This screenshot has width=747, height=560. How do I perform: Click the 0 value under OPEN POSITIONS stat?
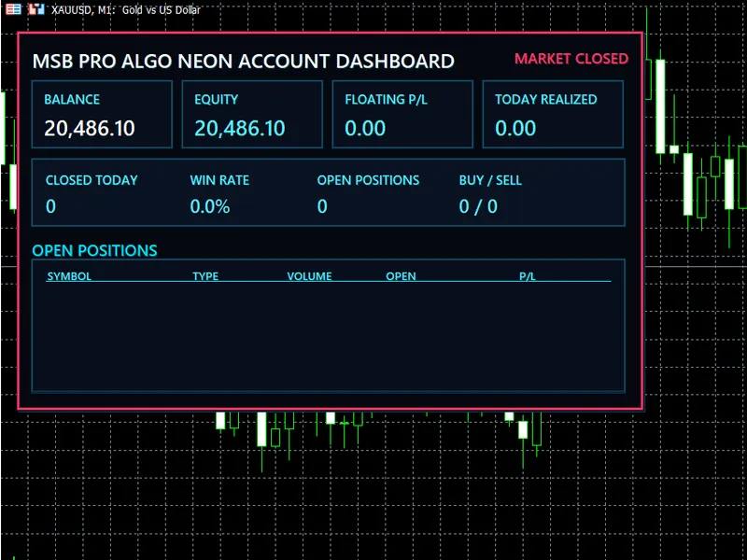click(x=322, y=206)
